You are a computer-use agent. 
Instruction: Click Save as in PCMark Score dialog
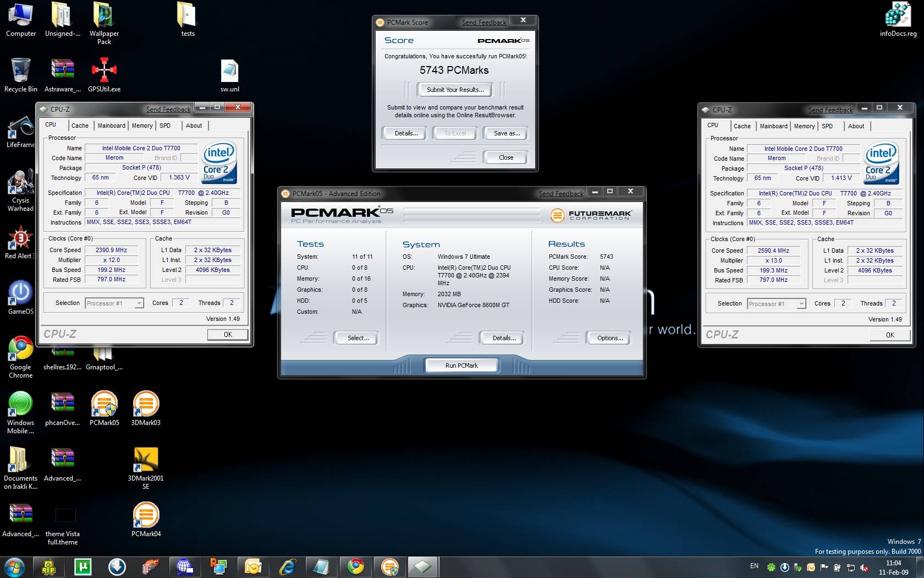tap(507, 133)
